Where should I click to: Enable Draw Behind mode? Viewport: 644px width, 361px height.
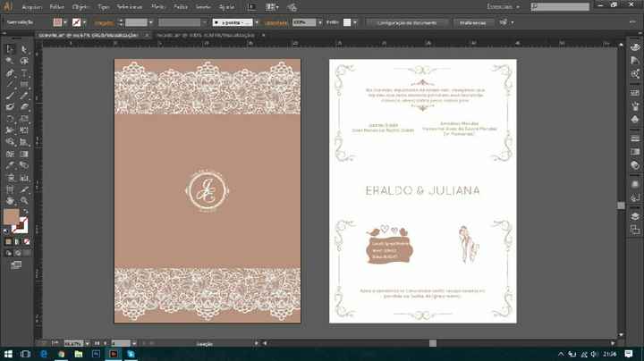point(17,253)
